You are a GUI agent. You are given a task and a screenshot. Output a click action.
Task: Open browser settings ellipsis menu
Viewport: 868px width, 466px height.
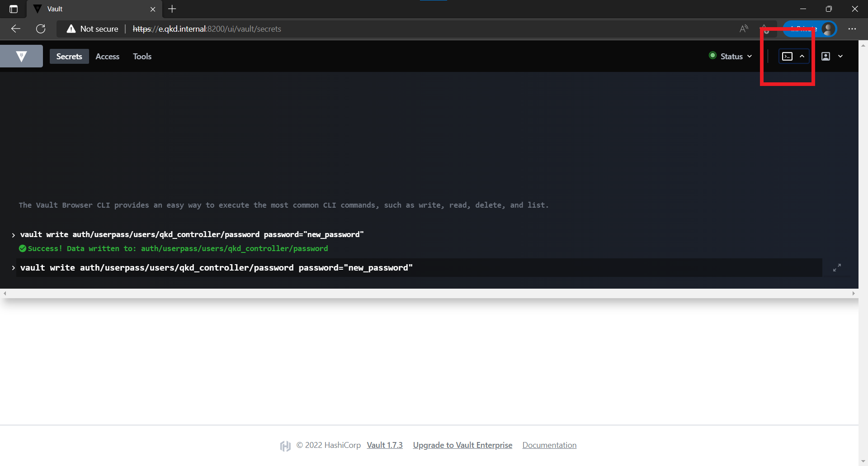(x=852, y=29)
